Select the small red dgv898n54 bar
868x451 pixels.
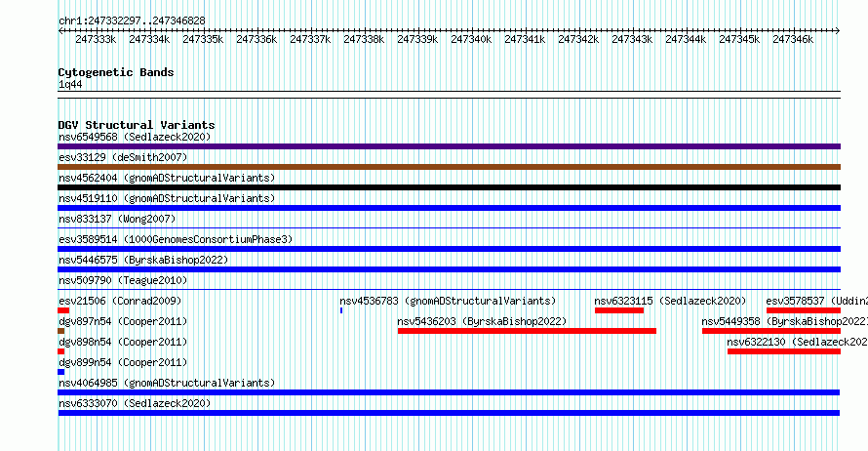pos(60,351)
